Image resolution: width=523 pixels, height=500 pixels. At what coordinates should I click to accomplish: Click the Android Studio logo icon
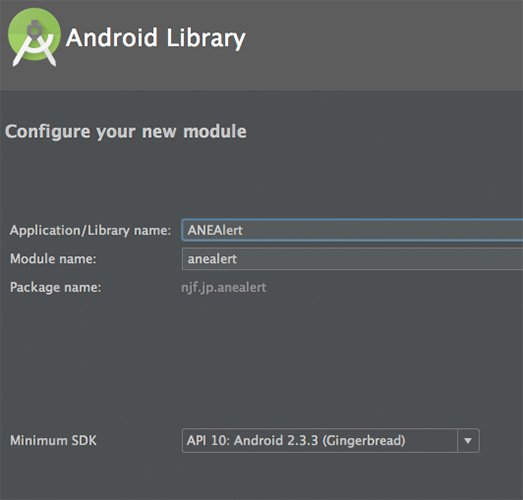pyautogui.click(x=34, y=37)
